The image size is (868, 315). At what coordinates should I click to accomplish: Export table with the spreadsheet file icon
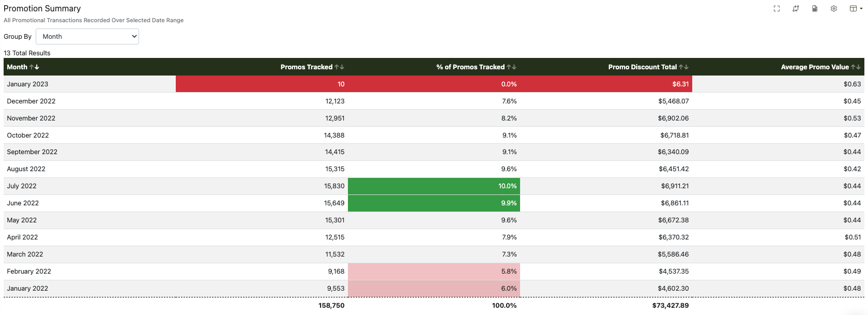815,9
